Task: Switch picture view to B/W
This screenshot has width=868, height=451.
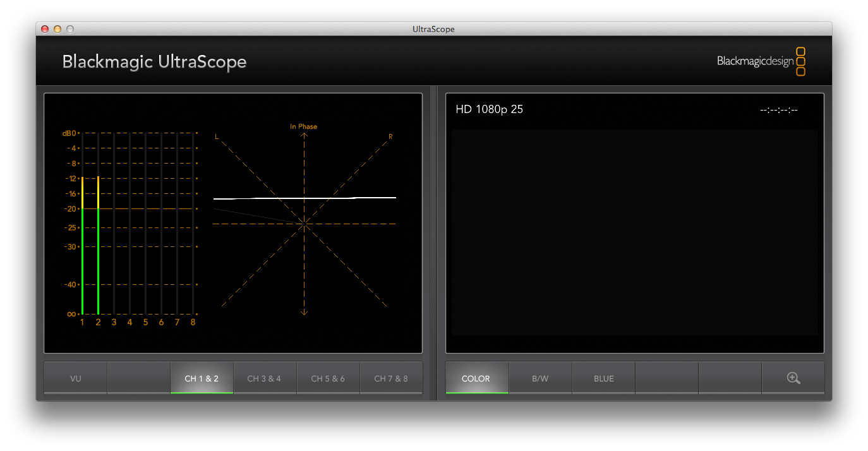Action: coord(540,378)
